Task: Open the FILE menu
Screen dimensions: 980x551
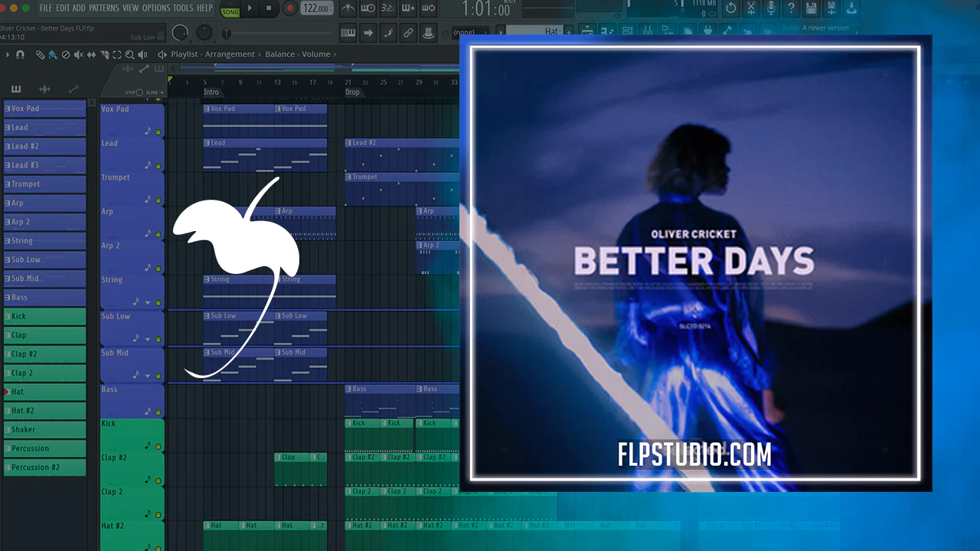Action: point(46,8)
